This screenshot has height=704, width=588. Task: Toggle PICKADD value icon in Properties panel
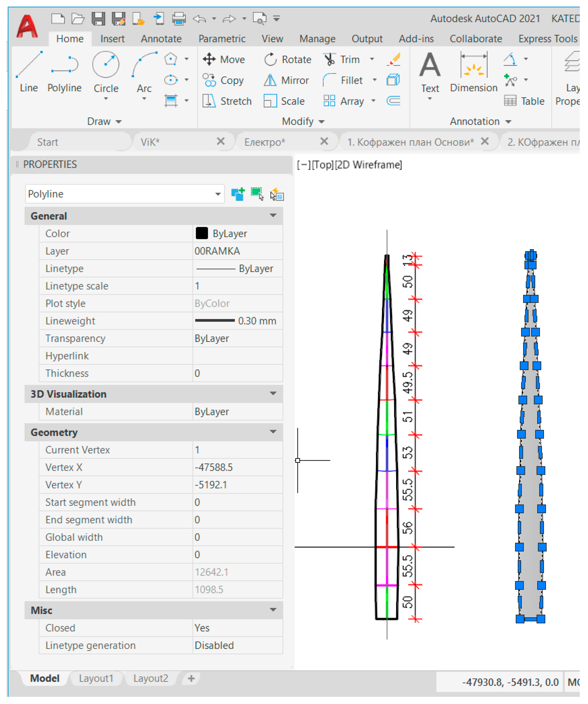[x=238, y=194]
